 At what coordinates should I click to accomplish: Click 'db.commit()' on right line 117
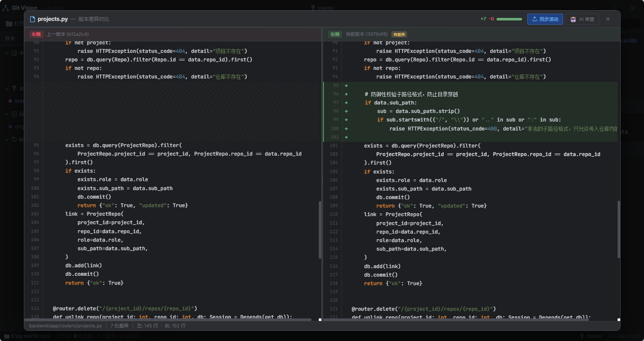point(381,275)
